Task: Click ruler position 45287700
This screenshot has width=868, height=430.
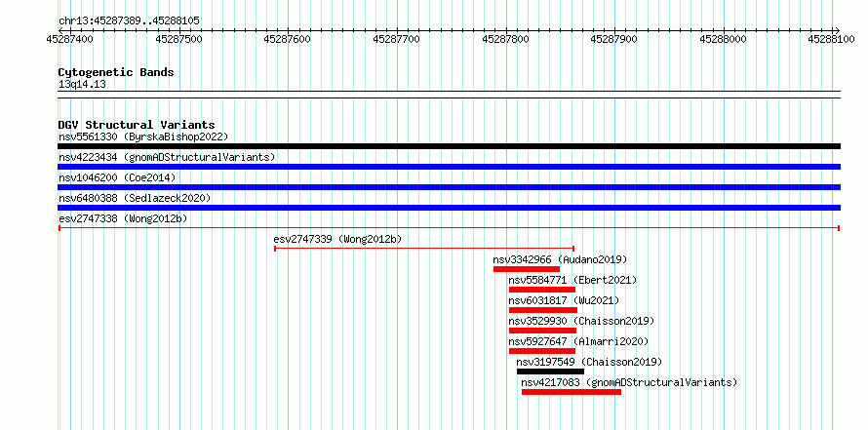Action: pos(396,39)
